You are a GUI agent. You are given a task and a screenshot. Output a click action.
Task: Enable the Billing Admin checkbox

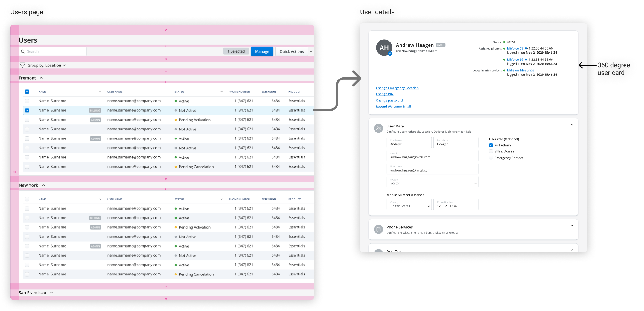[x=491, y=151]
